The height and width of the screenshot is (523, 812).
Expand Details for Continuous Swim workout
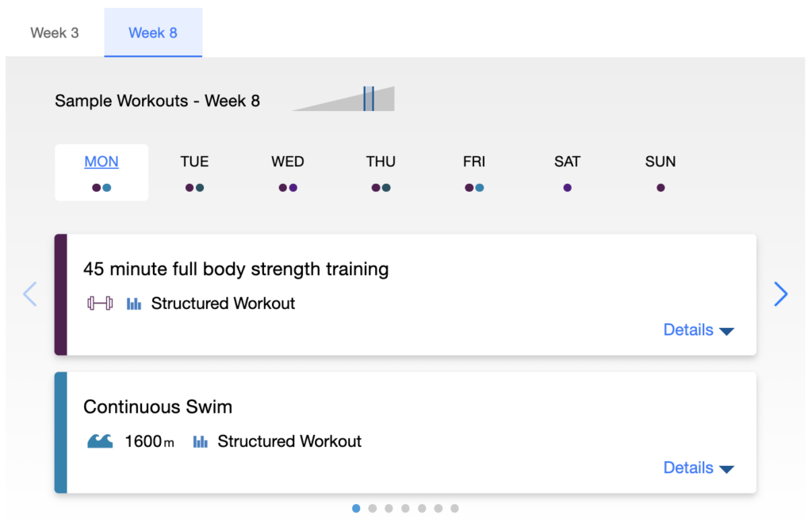click(699, 468)
